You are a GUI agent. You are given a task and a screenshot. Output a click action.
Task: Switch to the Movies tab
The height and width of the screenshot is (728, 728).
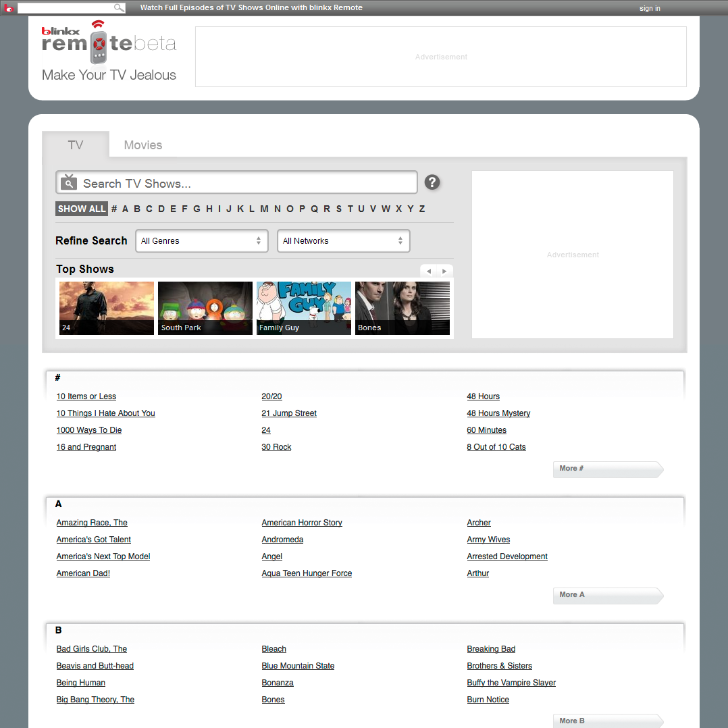[143, 145]
